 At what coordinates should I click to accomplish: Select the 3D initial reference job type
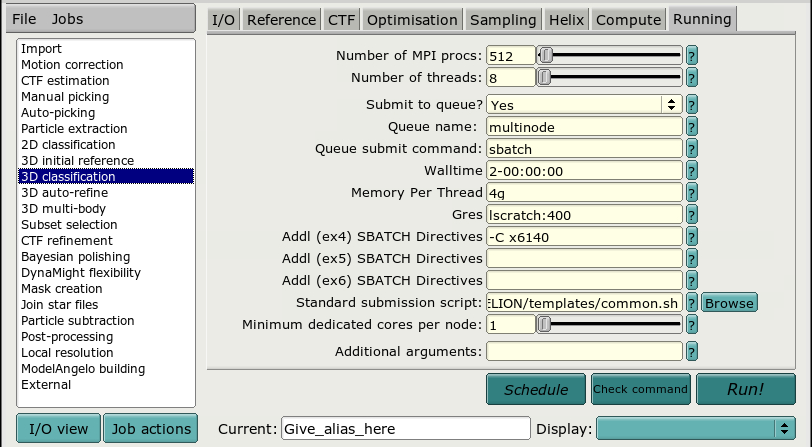[106, 161]
